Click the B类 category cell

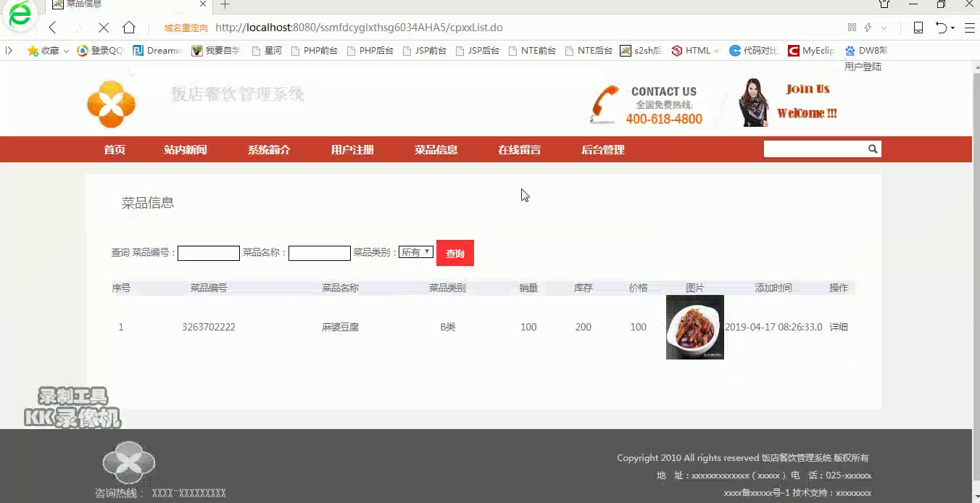tap(448, 327)
